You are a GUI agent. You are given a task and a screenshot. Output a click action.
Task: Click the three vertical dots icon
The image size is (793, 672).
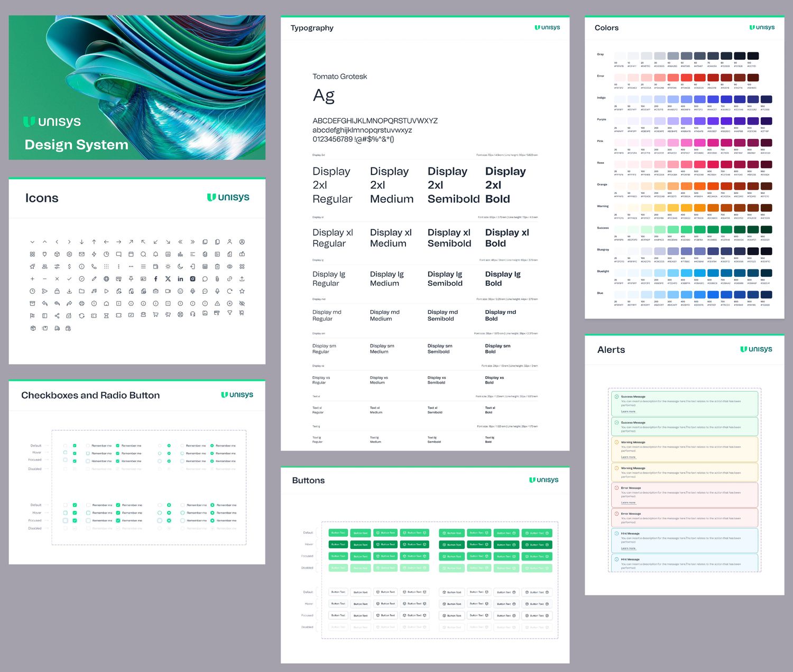pyautogui.click(x=118, y=266)
